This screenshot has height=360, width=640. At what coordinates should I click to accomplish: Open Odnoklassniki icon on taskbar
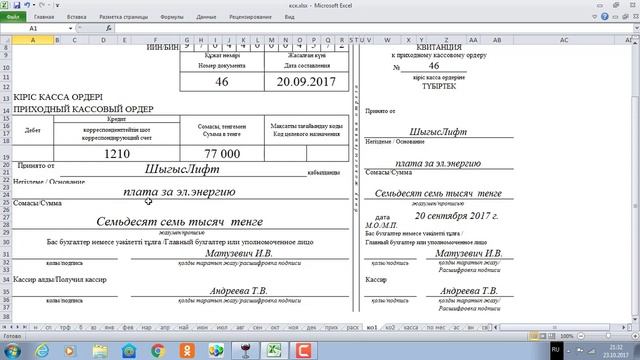(x=187, y=351)
